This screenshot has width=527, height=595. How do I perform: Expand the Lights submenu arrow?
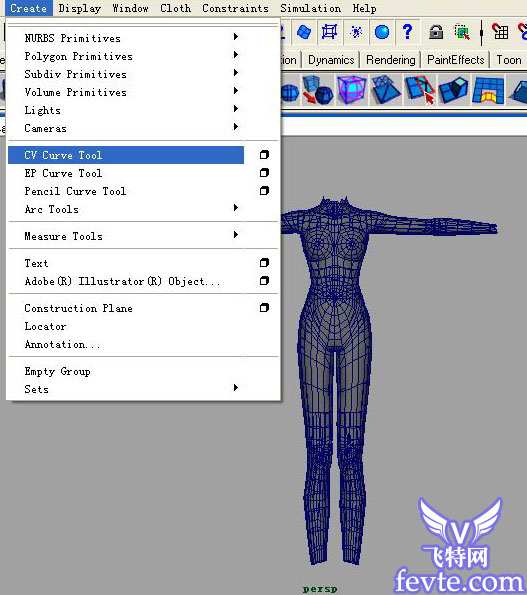tap(236, 109)
